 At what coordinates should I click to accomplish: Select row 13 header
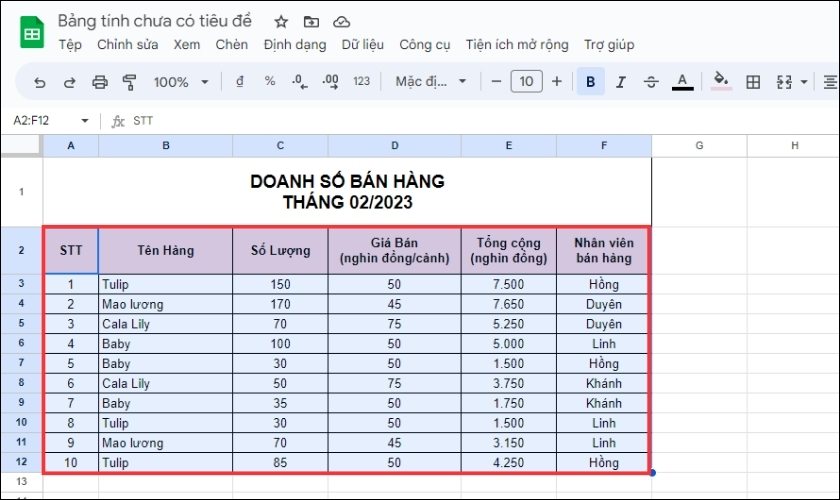tap(21, 481)
